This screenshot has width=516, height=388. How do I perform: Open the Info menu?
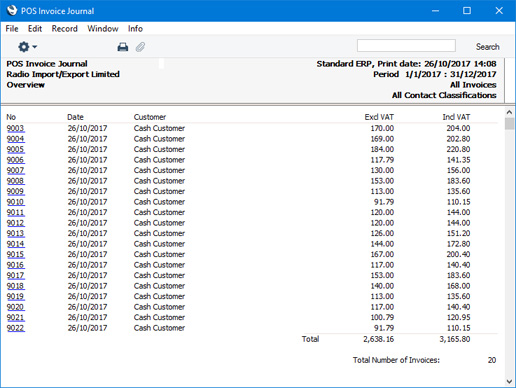pos(135,29)
